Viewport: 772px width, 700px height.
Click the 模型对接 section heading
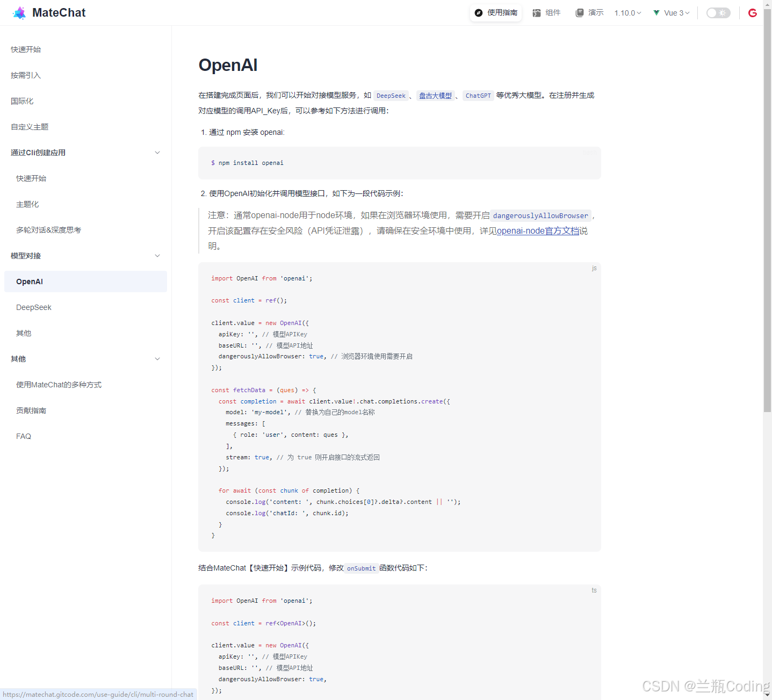[26, 256]
